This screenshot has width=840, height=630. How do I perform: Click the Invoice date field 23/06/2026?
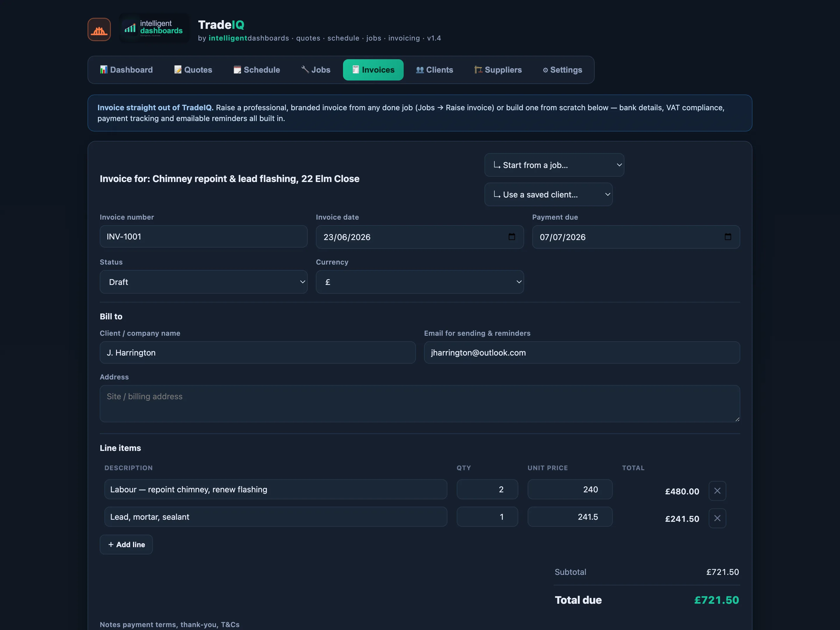click(x=420, y=237)
